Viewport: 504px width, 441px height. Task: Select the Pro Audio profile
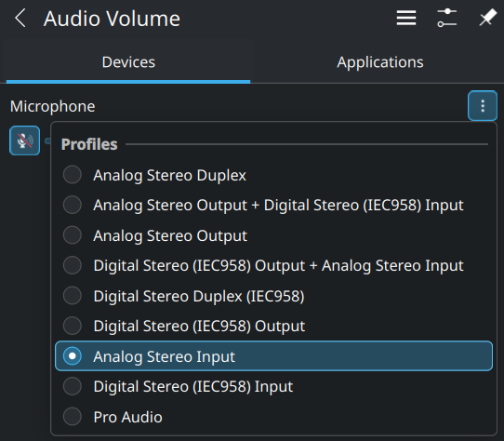coord(273,417)
